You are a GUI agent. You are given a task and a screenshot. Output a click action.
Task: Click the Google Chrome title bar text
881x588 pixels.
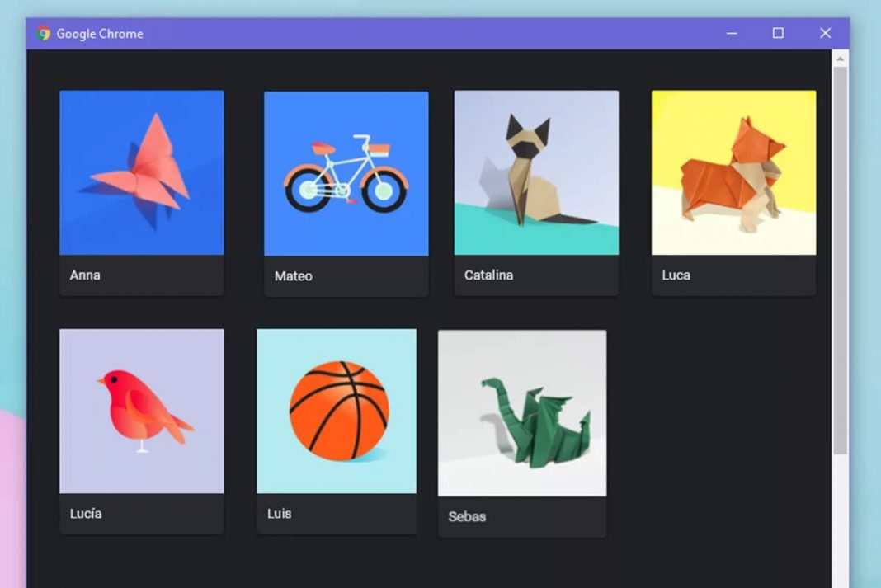pyautogui.click(x=99, y=33)
